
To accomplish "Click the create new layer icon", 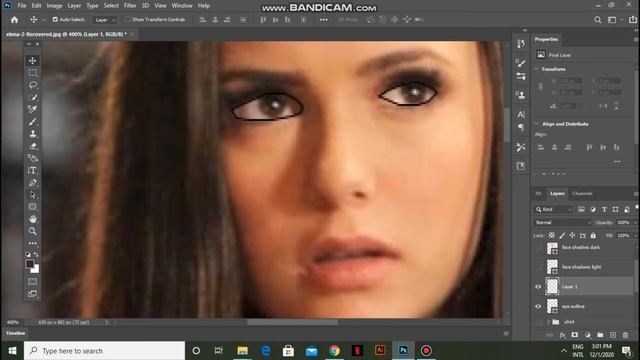I will (x=613, y=335).
